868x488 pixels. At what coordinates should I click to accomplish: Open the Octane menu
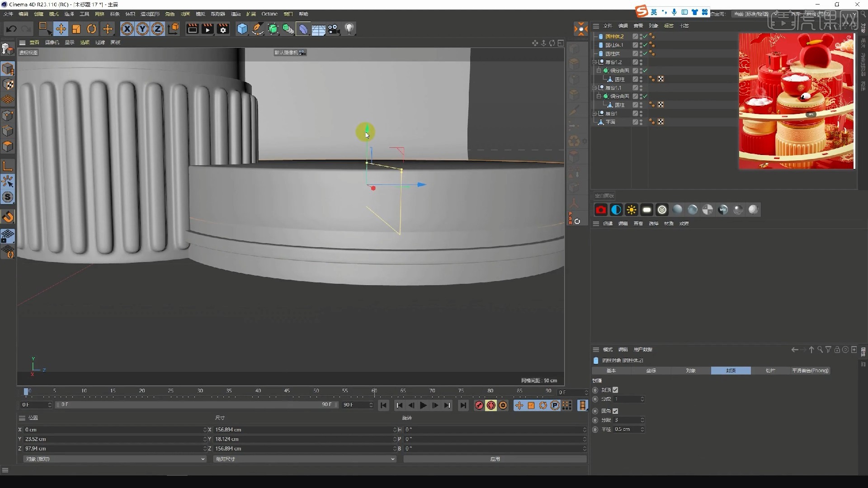coord(269,14)
